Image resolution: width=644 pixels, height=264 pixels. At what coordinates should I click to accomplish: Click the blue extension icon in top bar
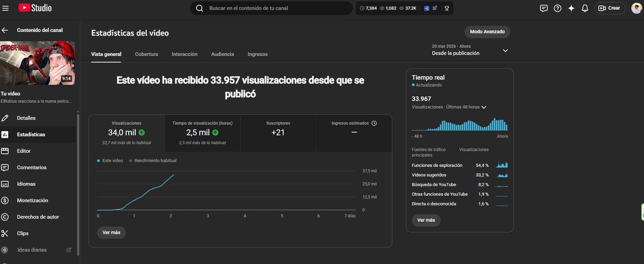427,8
